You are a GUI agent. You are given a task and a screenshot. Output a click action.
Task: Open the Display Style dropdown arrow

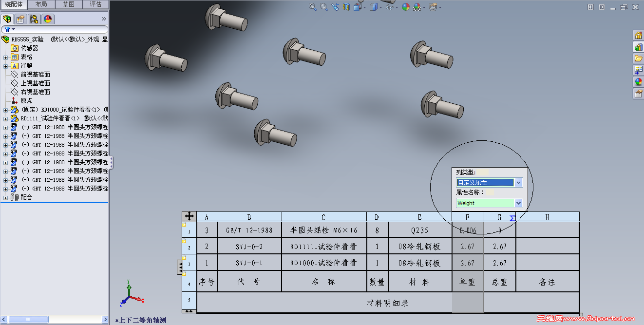(x=380, y=7)
